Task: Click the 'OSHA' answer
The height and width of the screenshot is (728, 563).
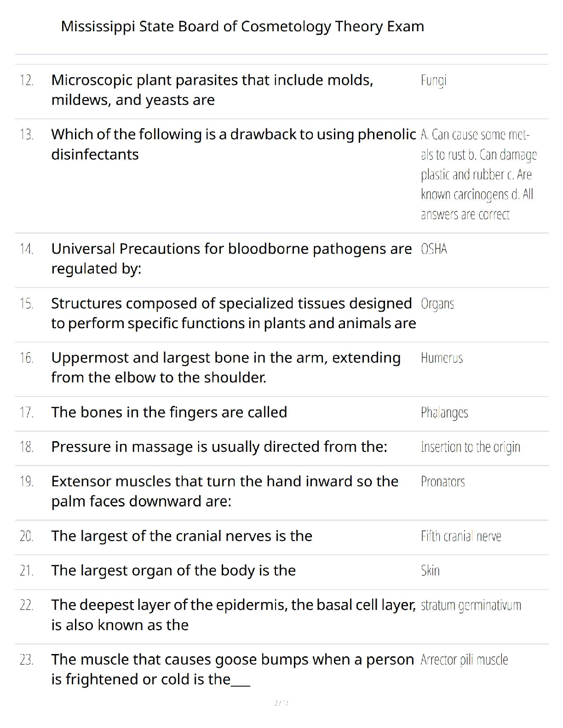Action: pos(434,249)
